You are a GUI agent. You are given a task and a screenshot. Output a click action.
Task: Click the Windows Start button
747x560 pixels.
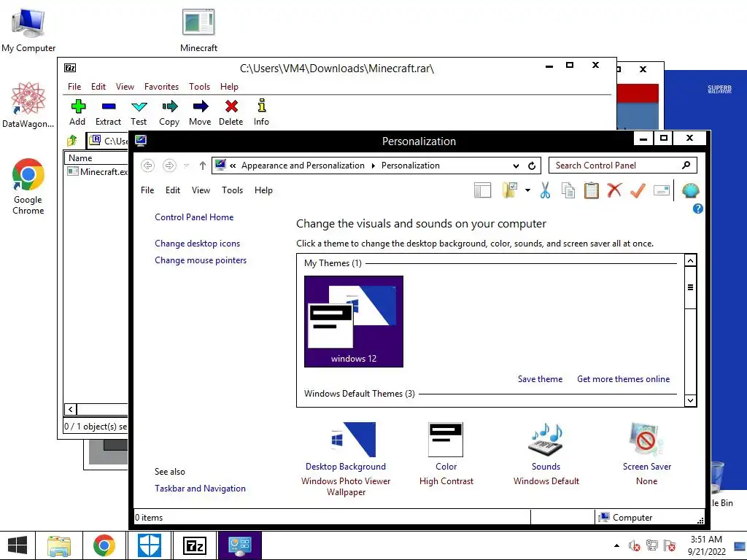pyautogui.click(x=18, y=545)
